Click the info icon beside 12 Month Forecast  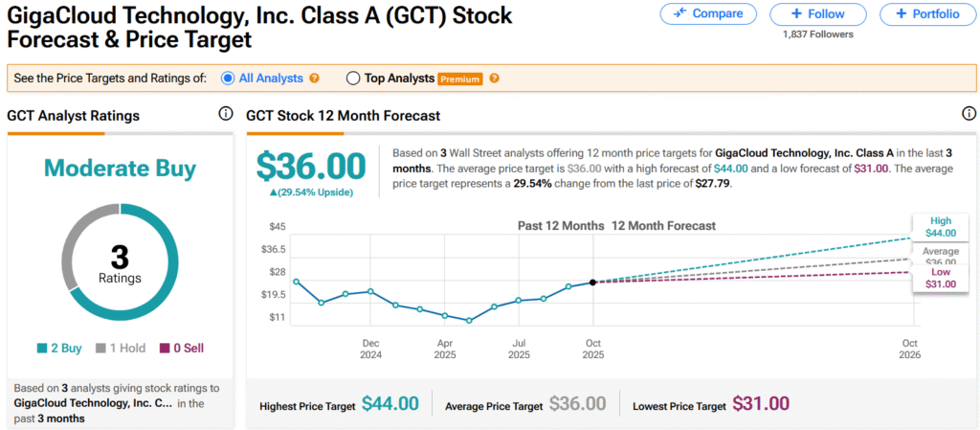click(969, 114)
